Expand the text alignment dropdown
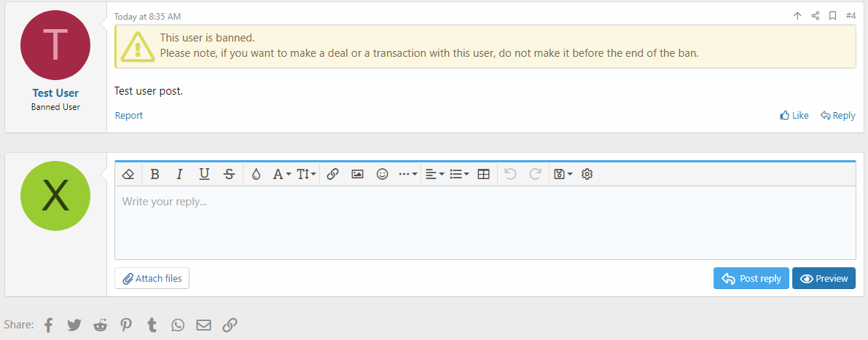The image size is (868, 340). pos(434,174)
